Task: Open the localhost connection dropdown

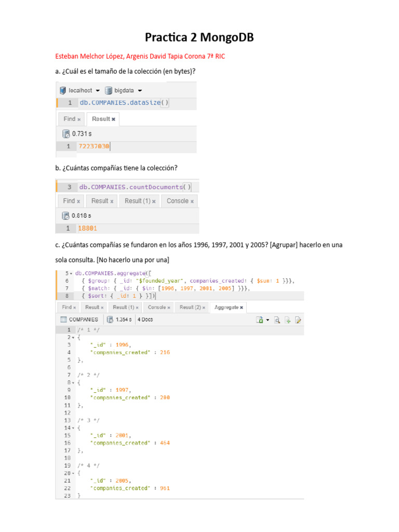Action: [98, 90]
